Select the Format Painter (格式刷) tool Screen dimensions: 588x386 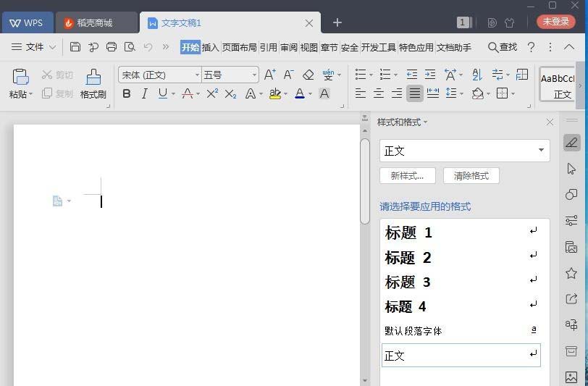click(x=93, y=84)
